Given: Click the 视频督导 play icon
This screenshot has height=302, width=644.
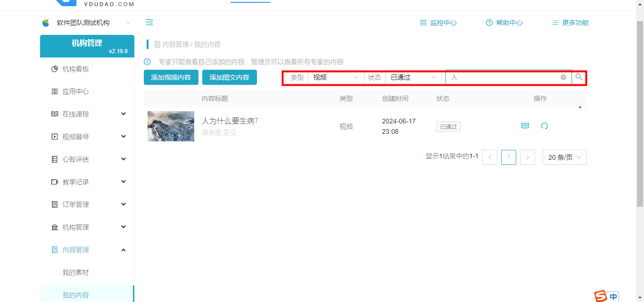Looking at the screenshot, I should pyautogui.click(x=54, y=137).
